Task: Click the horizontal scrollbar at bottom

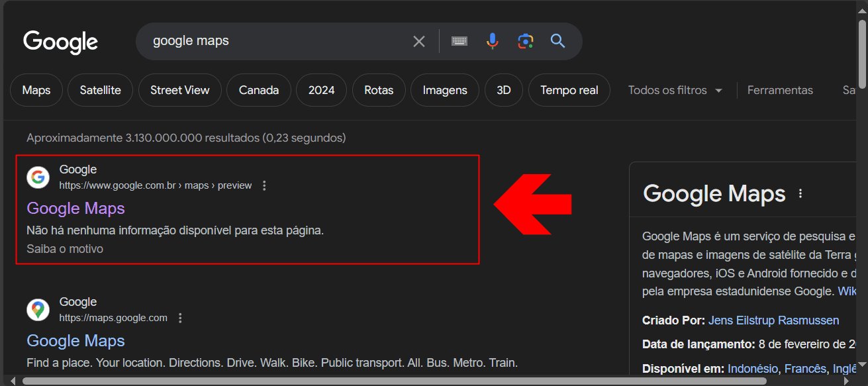Action: coord(394,381)
